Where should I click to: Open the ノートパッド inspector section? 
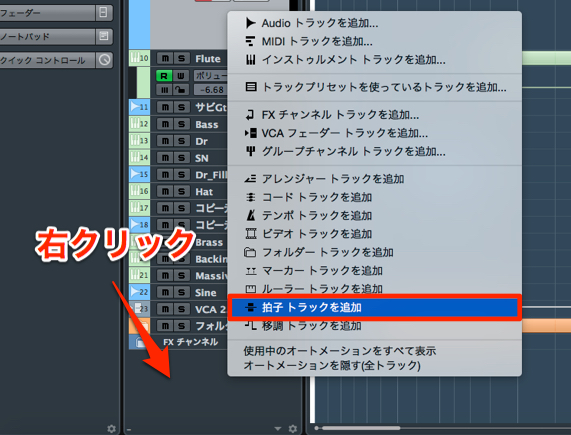(x=47, y=36)
